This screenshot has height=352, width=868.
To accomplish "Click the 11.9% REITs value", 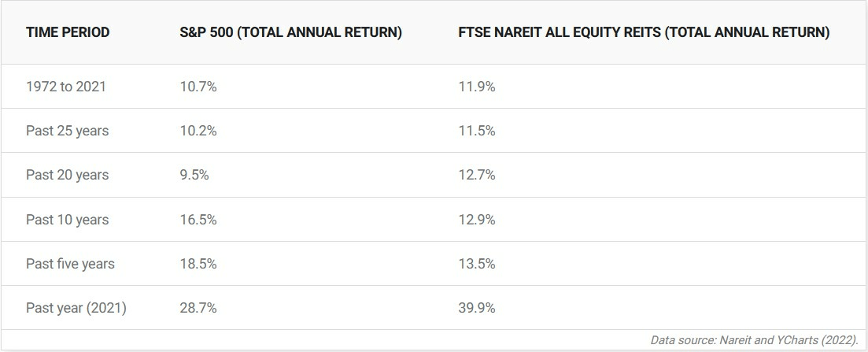I will coord(477,87).
